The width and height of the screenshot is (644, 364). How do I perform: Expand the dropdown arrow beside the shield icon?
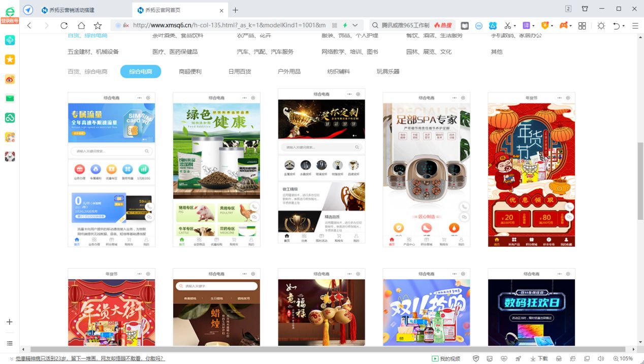point(552,26)
